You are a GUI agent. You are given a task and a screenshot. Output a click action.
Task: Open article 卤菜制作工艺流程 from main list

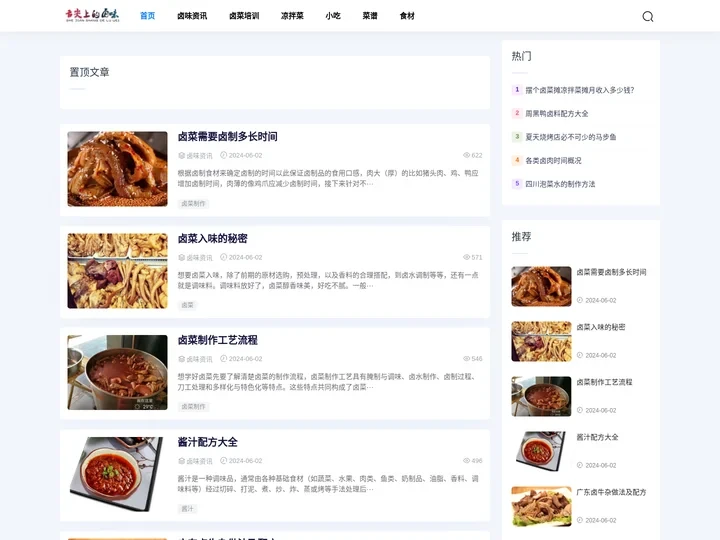click(x=218, y=340)
